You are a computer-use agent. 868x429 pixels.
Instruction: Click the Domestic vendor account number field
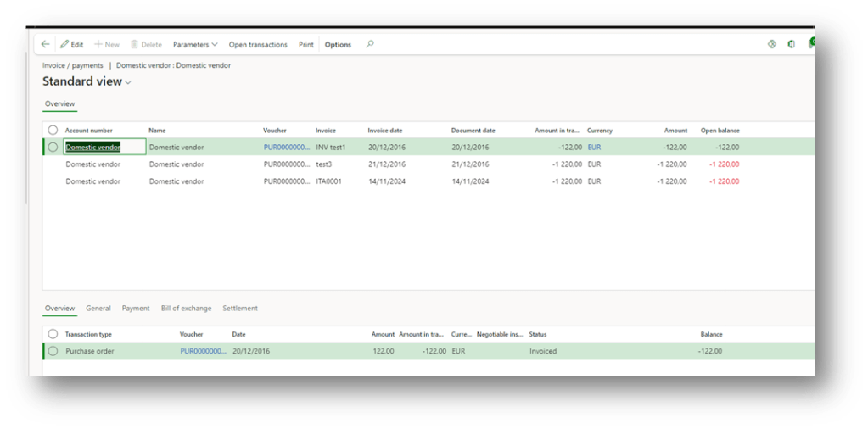coord(93,147)
